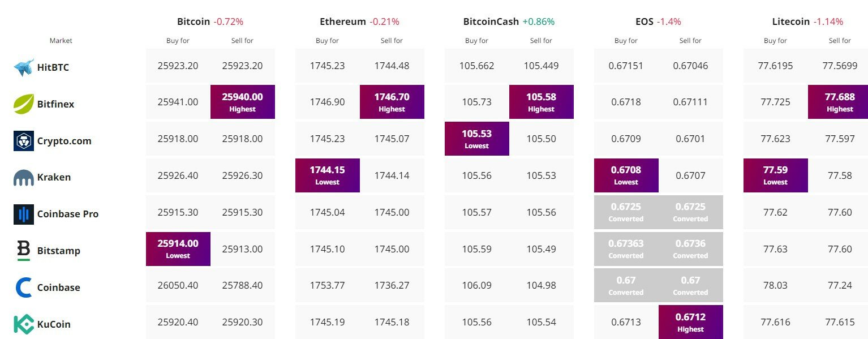Viewport: 868px width, 339px height.
Task: Open the Litecoin column header
Action: tap(791, 22)
